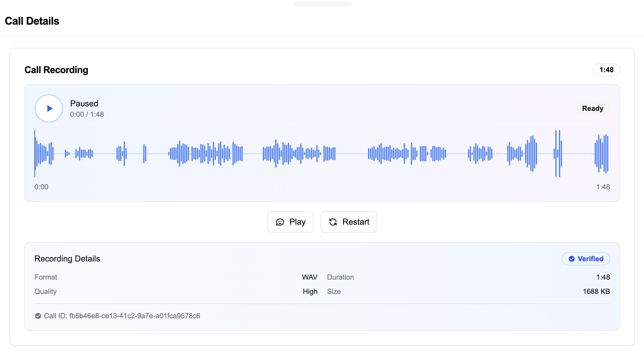
Task: Click the Ready status indicator
Action: point(593,108)
